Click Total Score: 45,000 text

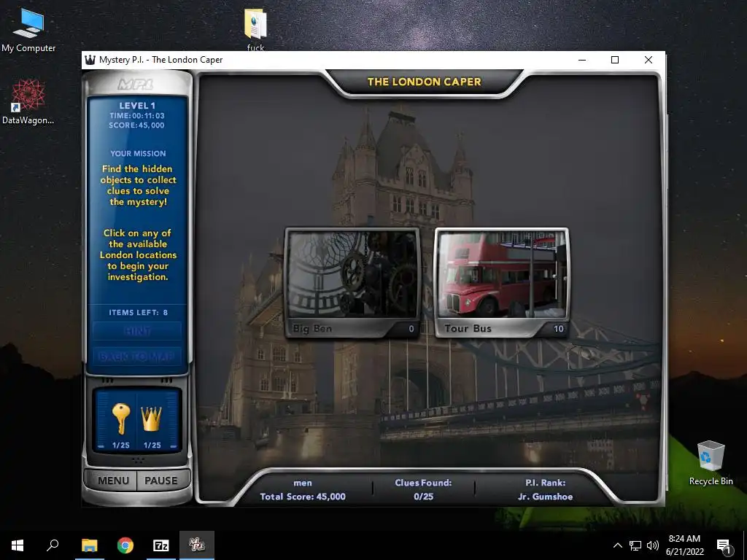303,496
